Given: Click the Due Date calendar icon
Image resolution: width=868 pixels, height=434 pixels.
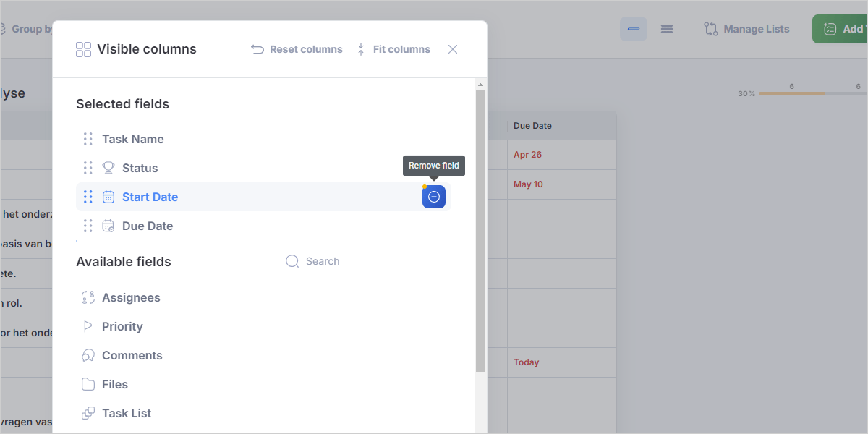Looking at the screenshot, I should (109, 226).
